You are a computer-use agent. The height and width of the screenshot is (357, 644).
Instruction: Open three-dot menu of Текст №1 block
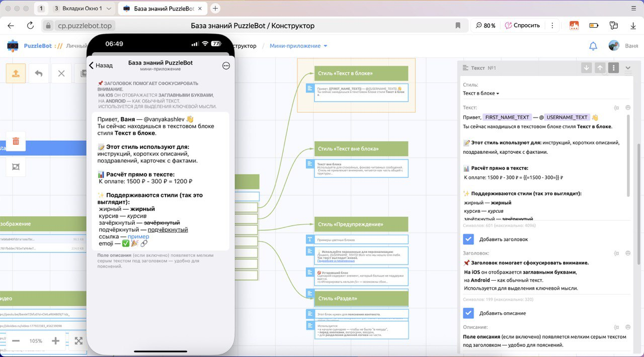(613, 68)
